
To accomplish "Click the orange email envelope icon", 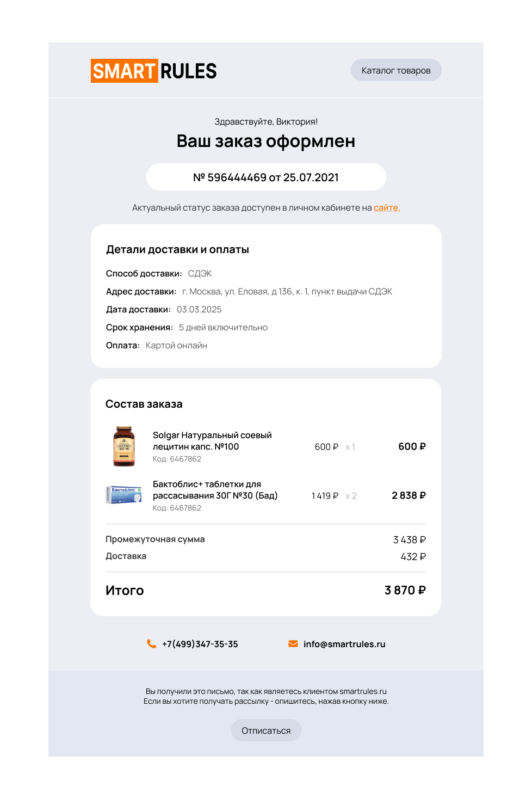I will tap(293, 644).
